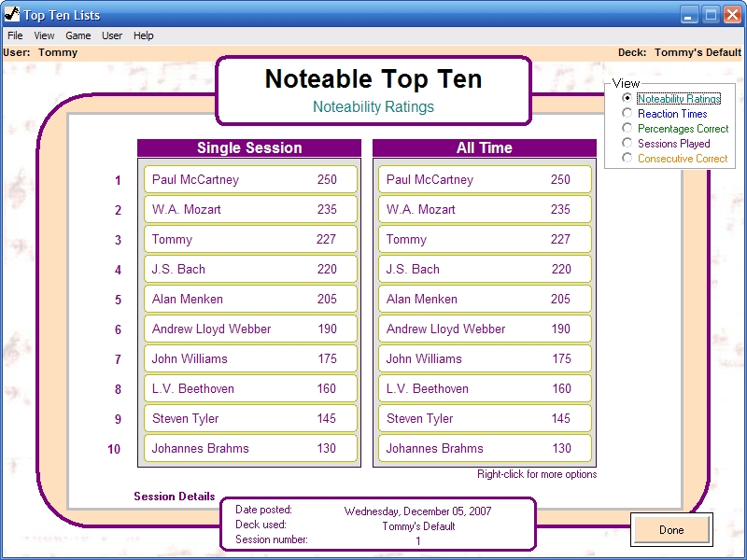
Task: Select Steven Tyler in Single Session list
Action: point(250,418)
